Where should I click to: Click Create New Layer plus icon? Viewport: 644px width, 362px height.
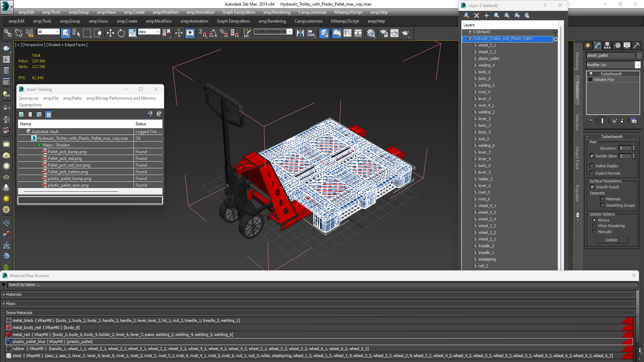(x=486, y=15)
